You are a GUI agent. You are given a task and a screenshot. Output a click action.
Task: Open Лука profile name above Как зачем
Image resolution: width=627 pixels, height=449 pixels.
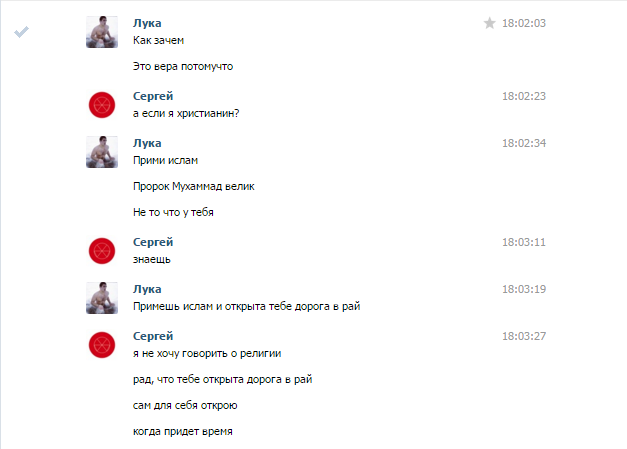coord(147,23)
